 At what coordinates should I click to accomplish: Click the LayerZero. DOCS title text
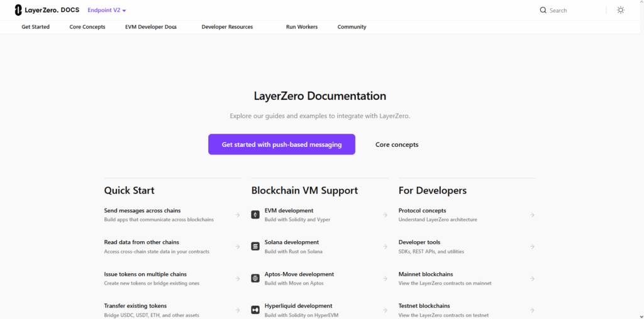[52, 10]
